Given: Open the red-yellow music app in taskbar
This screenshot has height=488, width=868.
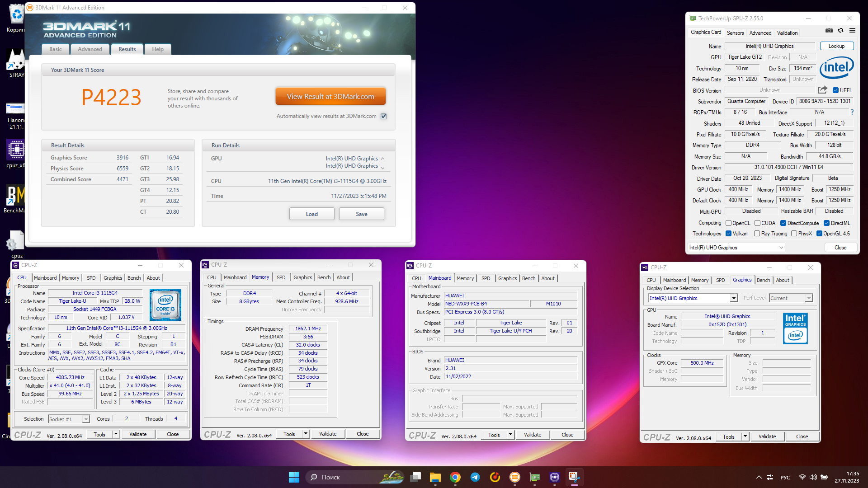Looking at the screenshot, I should coord(495,477).
